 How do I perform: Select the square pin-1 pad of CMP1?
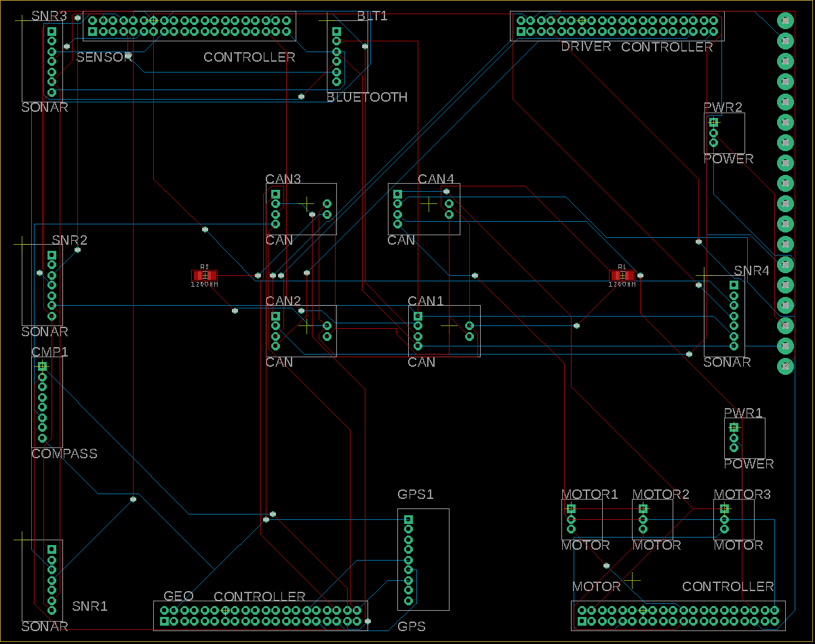(x=42, y=366)
